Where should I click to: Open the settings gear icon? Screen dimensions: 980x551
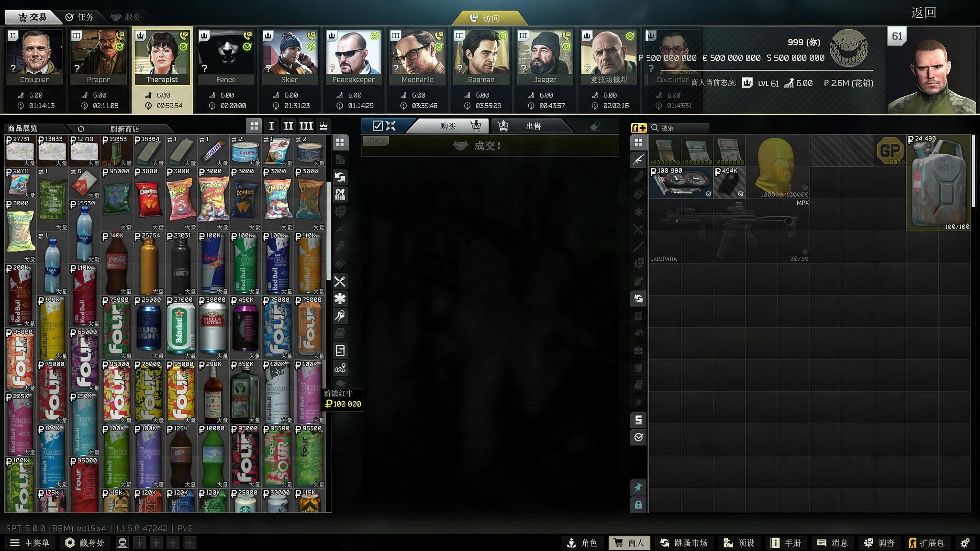[x=965, y=543]
